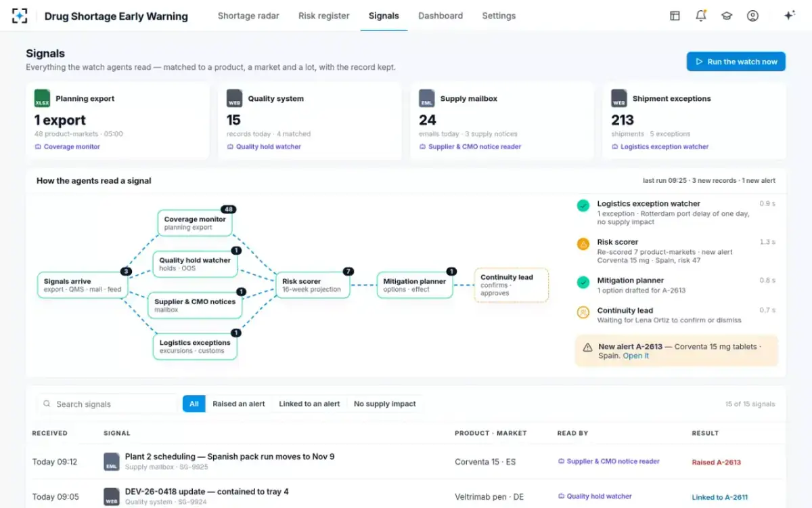Click the Search signals field
Image resolution: width=812 pixels, height=508 pixels.
[x=107, y=404]
